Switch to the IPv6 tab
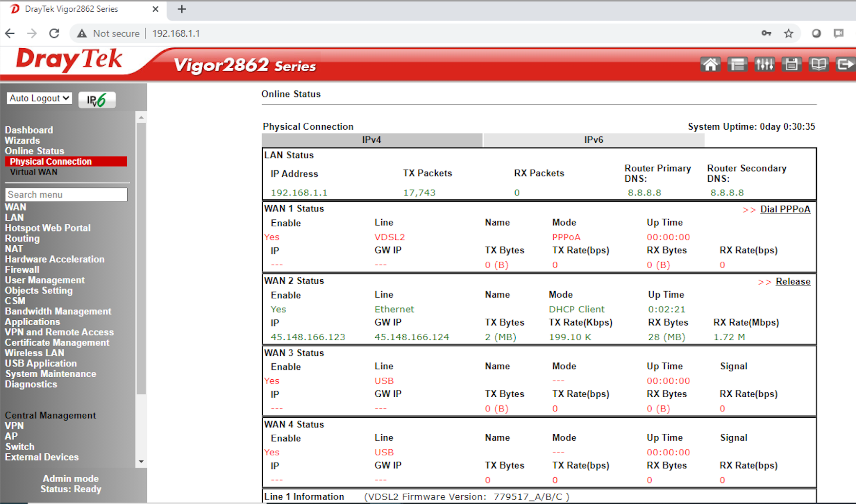856x504 pixels. [594, 140]
